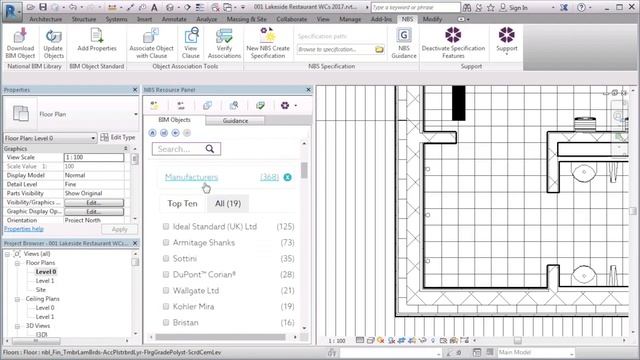Open the Architecture ribbon tab
The height and width of the screenshot is (360, 640).
[x=46, y=19]
